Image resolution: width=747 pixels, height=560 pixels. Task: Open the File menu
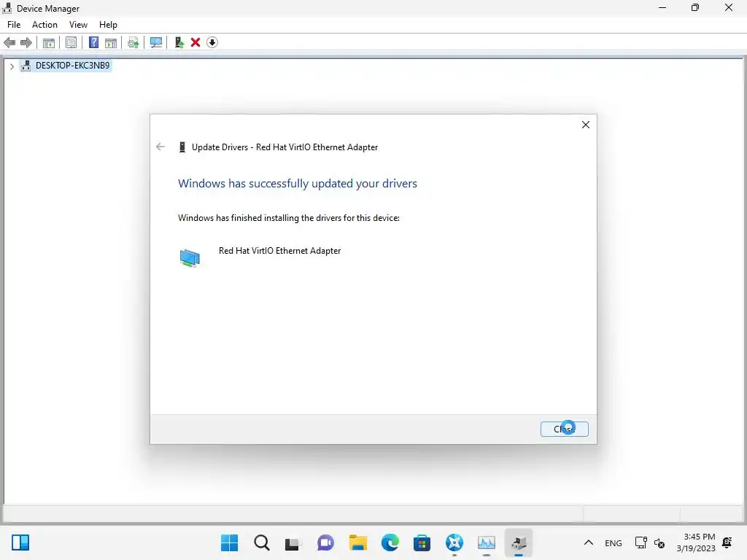[x=14, y=25]
